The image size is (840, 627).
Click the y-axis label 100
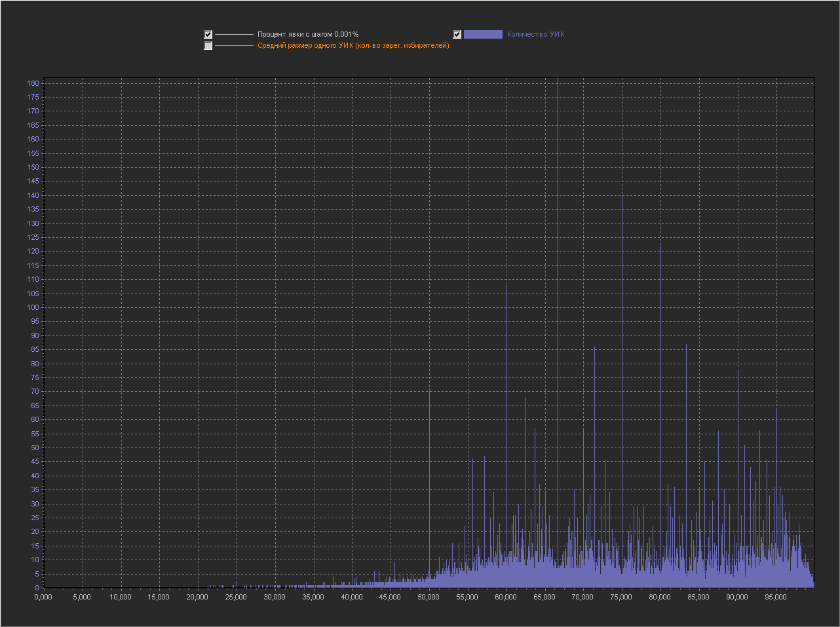[33, 307]
